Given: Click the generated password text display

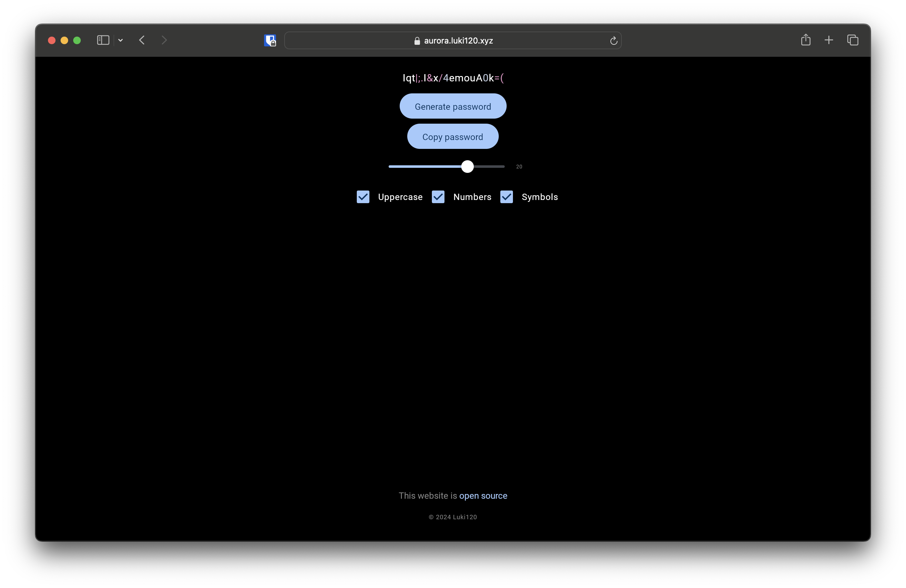Looking at the screenshot, I should point(453,77).
